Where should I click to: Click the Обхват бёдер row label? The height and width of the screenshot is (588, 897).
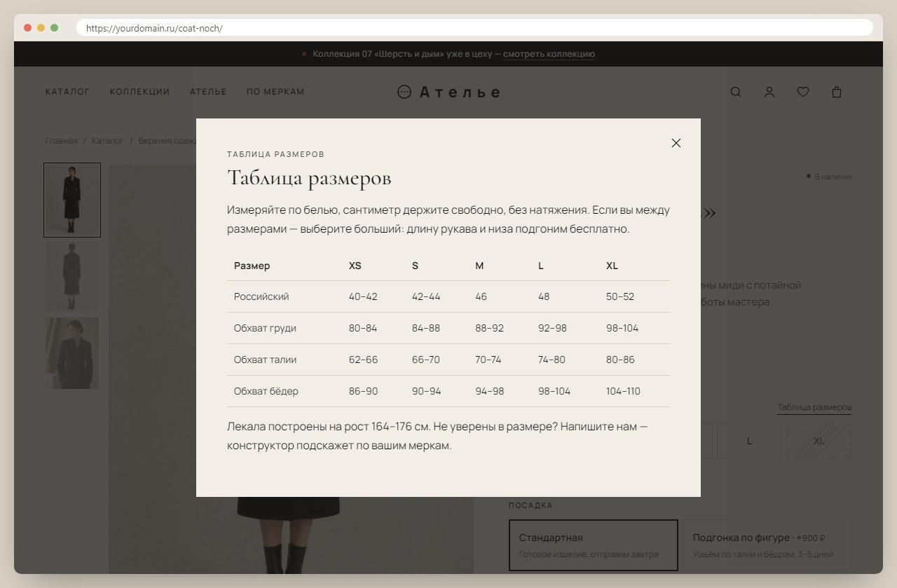pos(266,391)
